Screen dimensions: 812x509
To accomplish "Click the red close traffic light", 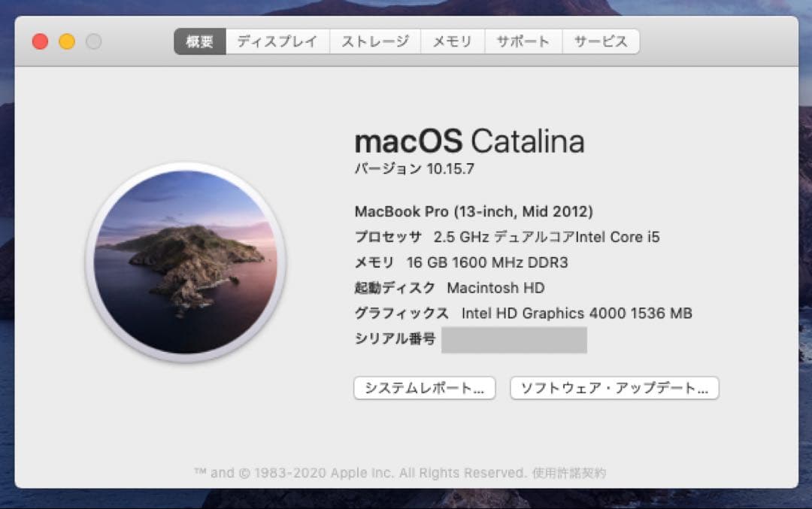I will coord(40,41).
